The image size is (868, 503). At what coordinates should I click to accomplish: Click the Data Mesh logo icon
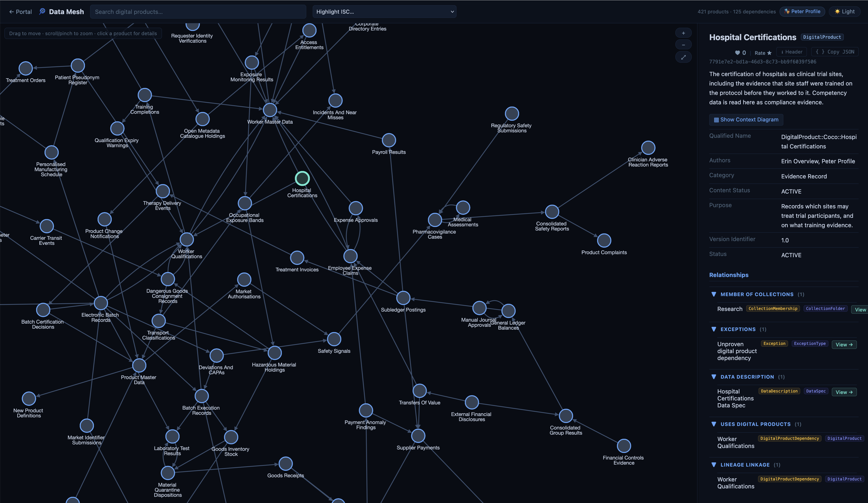pyautogui.click(x=42, y=11)
